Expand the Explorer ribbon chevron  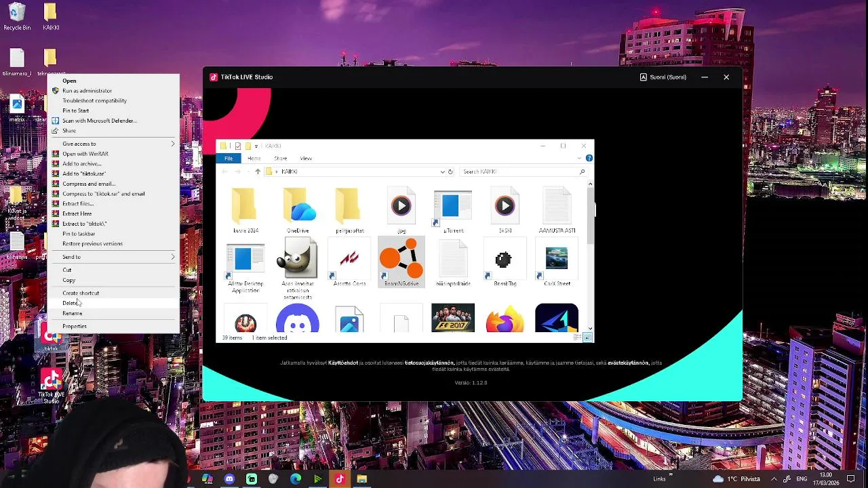pyautogui.click(x=579, y=158)
